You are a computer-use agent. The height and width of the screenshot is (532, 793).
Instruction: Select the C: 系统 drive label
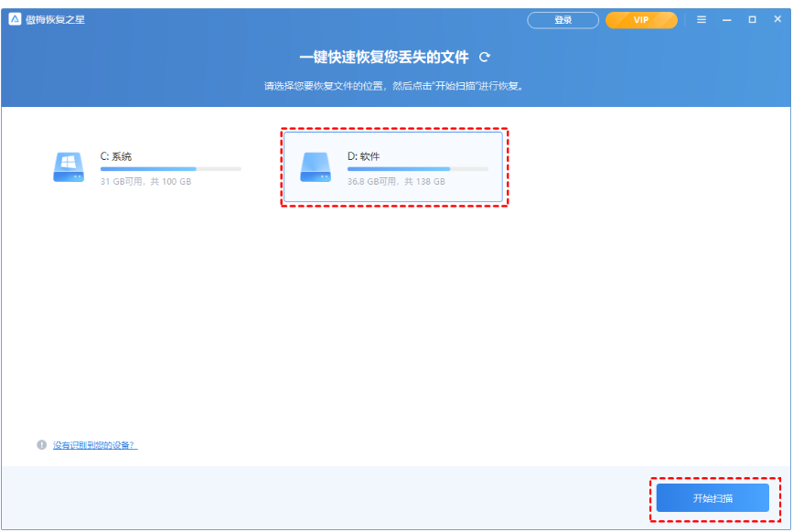(x=116, y=156)
